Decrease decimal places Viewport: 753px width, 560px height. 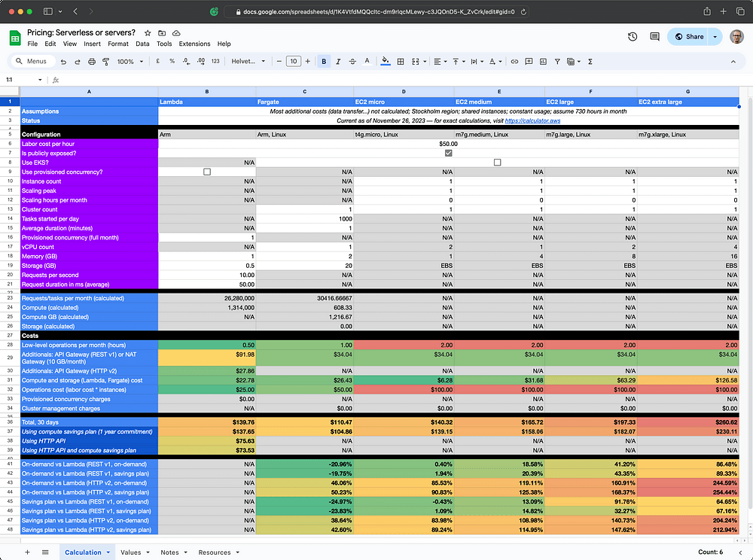tap(186, 62)
